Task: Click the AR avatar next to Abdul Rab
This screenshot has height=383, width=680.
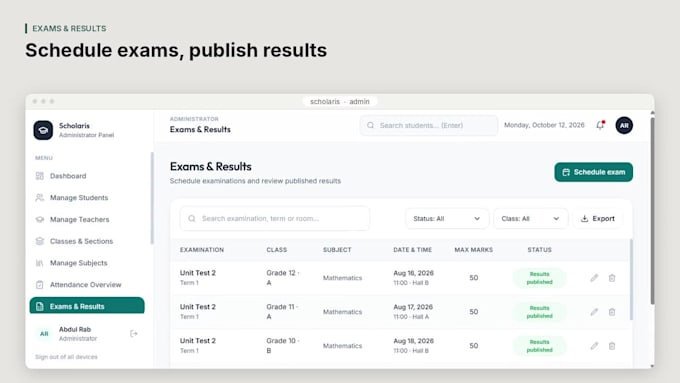Action: pos(44,334)
